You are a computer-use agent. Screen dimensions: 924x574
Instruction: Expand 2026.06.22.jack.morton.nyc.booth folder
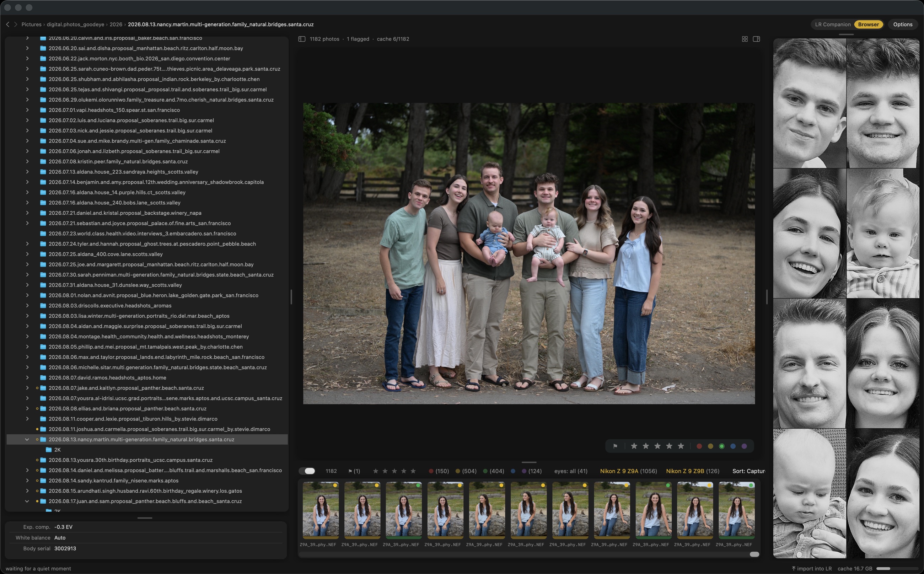click(x=27, y=58)
